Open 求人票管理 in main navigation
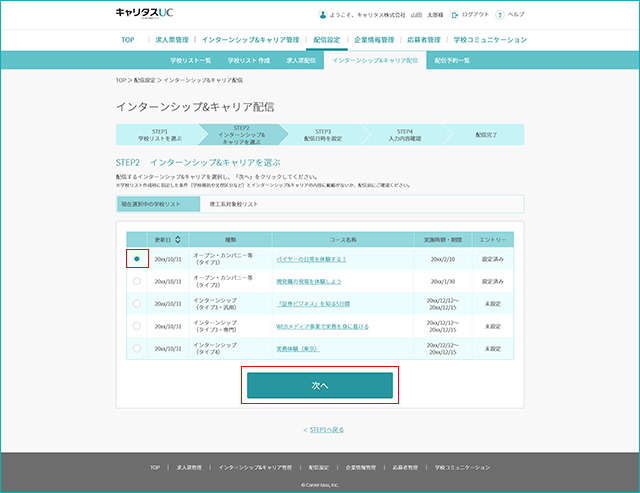Viewport: 640px width, 493px height. point(172,40)
